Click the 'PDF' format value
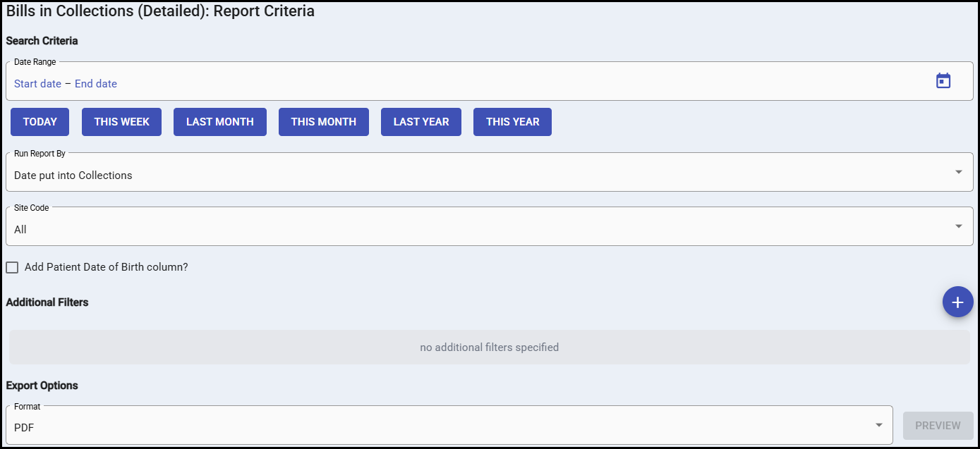980x449 pixels. (x=24, y=428)
